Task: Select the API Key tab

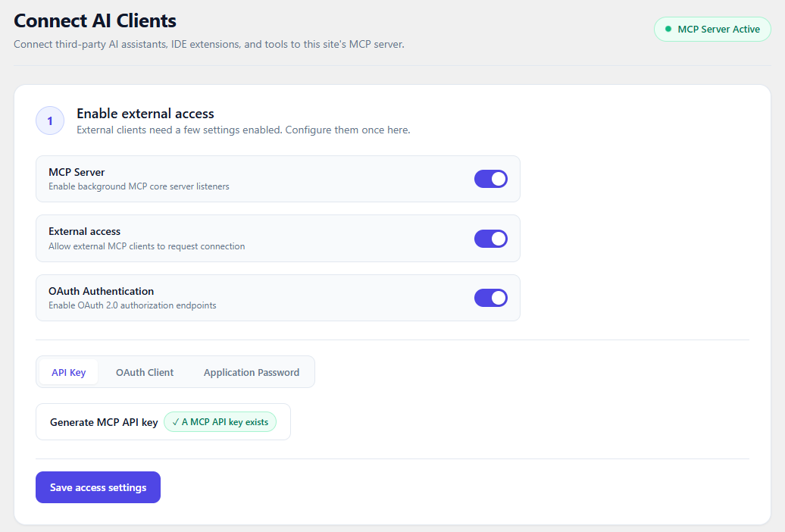Action: point(69,372)
